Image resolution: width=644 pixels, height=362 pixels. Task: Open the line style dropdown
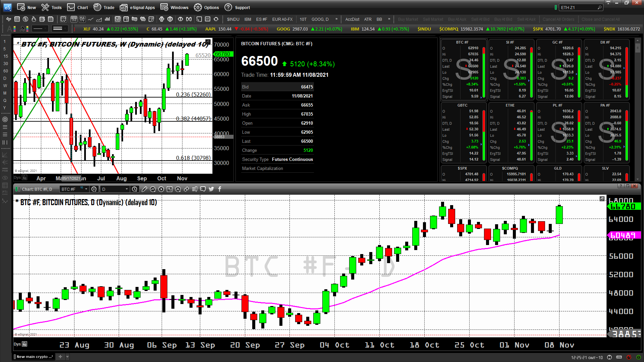40,29
